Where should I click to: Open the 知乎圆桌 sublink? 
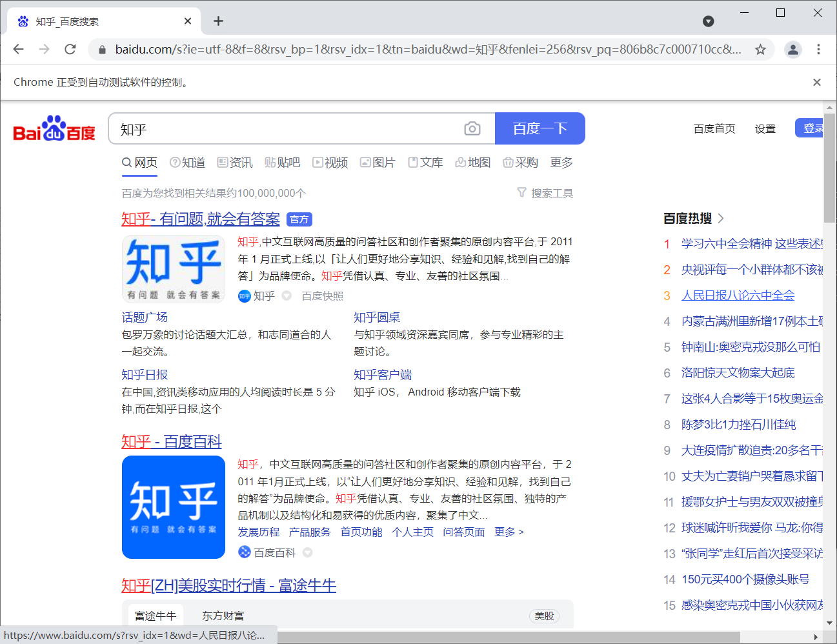pos(377,317)
